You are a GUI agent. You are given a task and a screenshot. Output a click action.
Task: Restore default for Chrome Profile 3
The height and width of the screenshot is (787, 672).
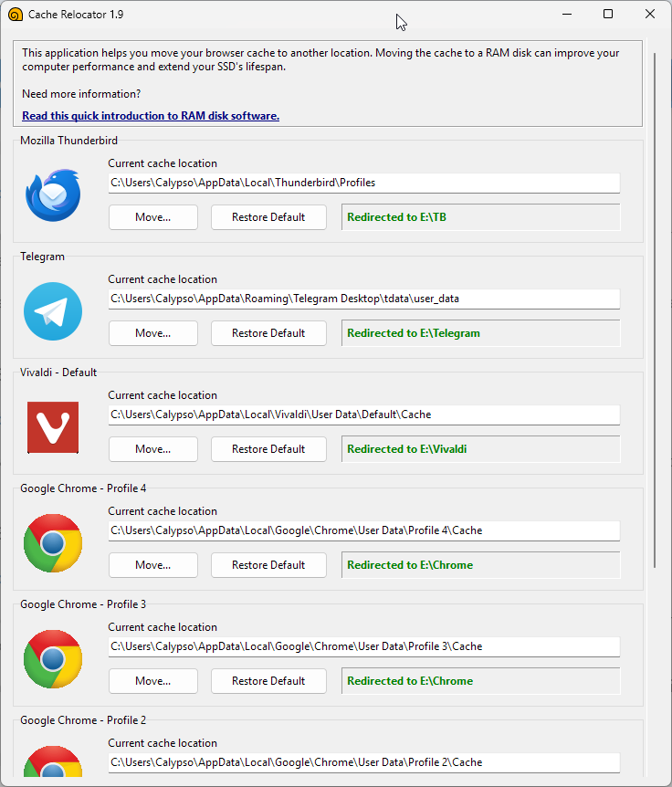(x=268, y=681)
